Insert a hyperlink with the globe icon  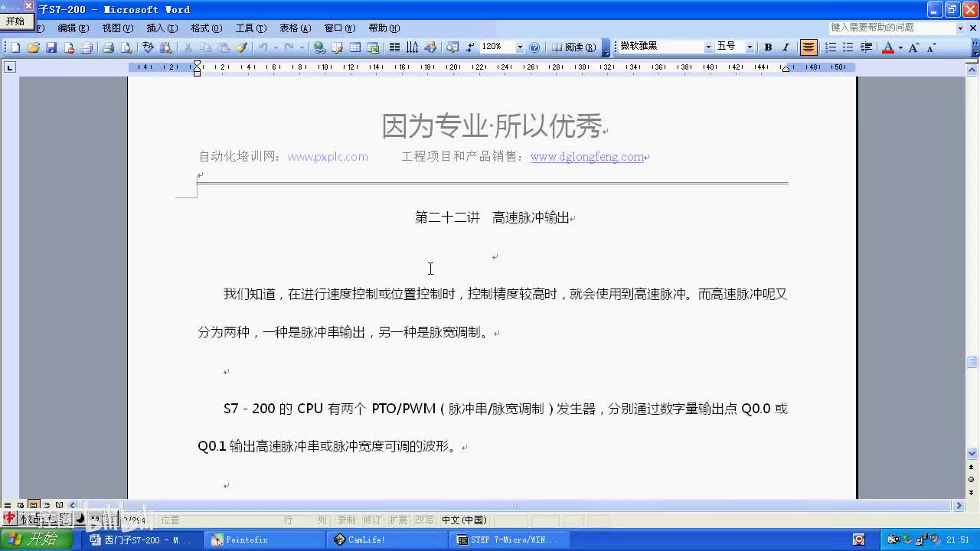[320, 47]
